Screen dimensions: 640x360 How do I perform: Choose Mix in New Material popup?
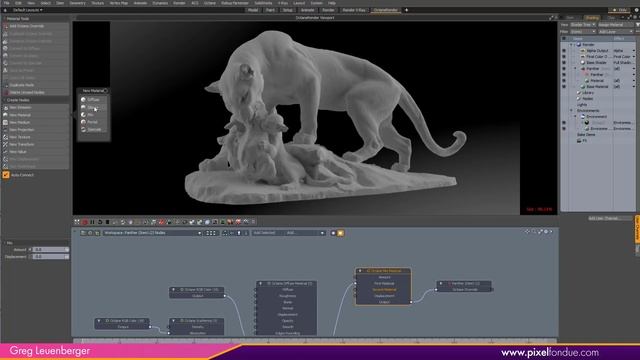(91, 115)
